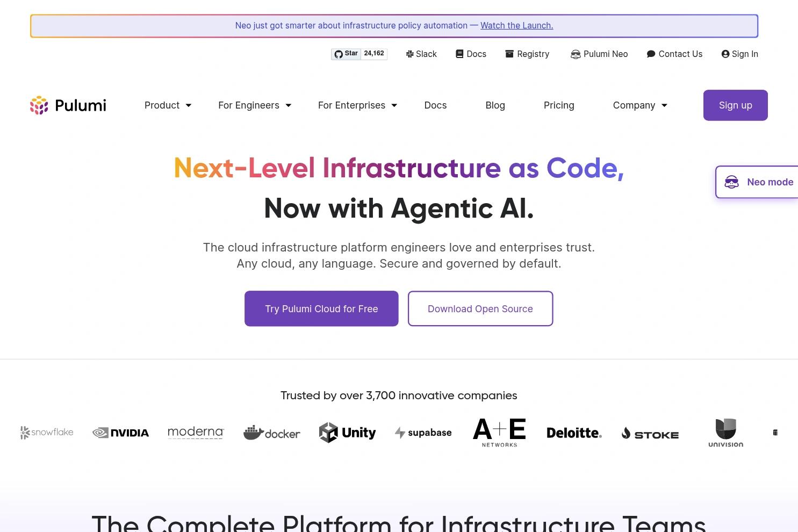
Task: Open the Pulumi Neo link text
Action: pos(606,54)
